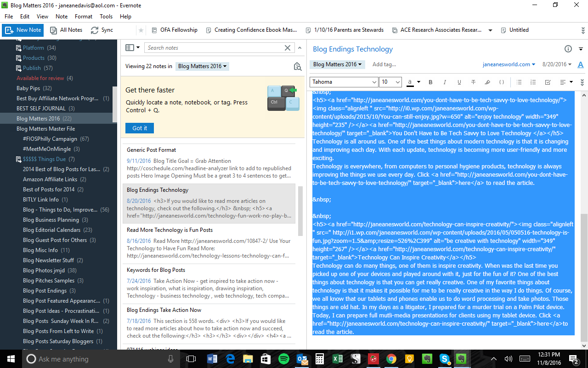This screenshot has width=588, height=368.
Task: Click the text alignment icon
Action: tap(563, 82)
